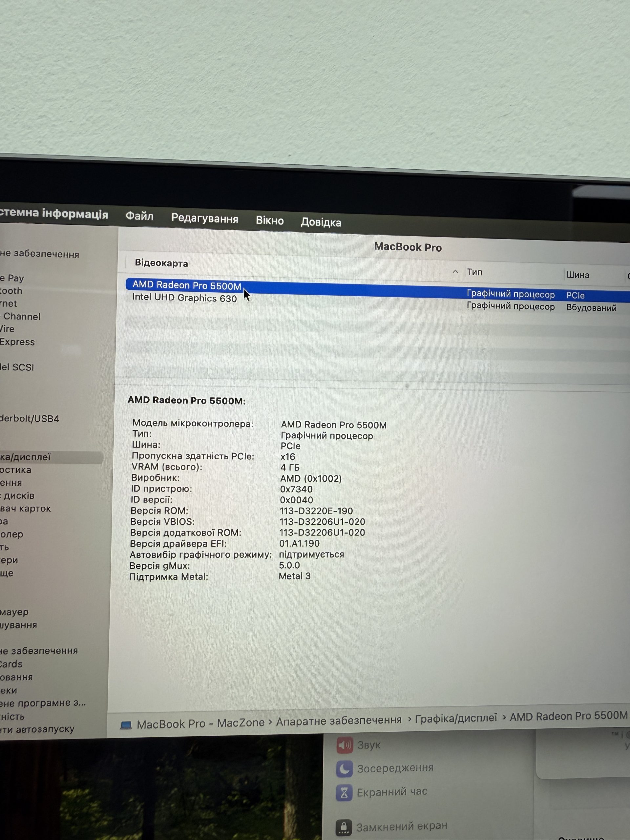Select Апаратне забезпечення in path bar
The width and height of the screenshot is (630, 840).
pos(339,720)
